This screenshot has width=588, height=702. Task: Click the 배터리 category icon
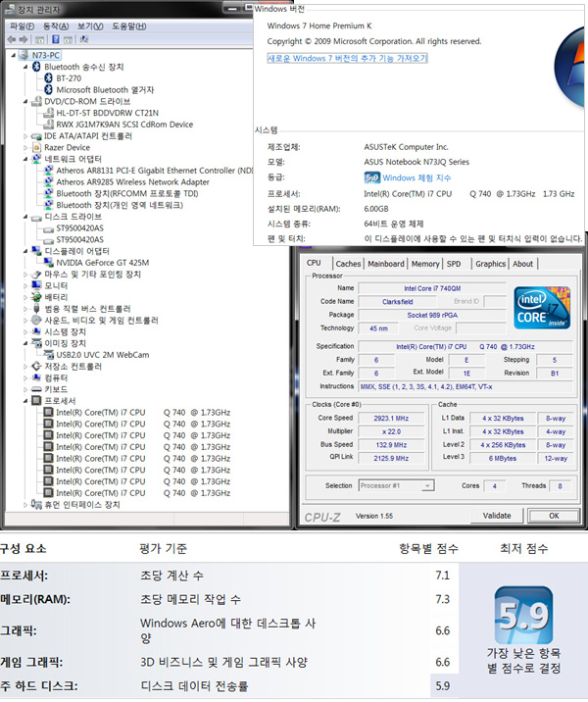pos(36,297)
